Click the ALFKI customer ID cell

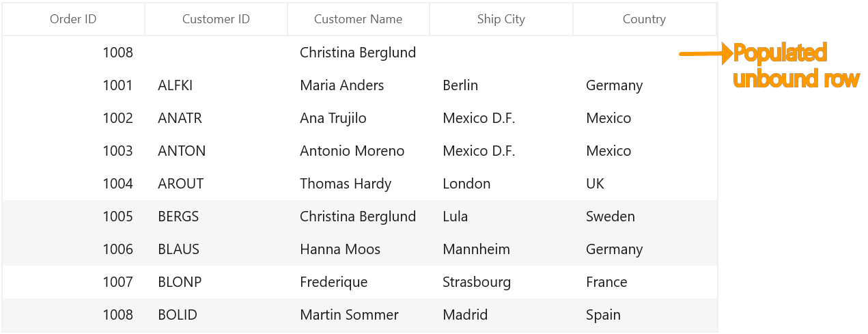tap(216, 85)
